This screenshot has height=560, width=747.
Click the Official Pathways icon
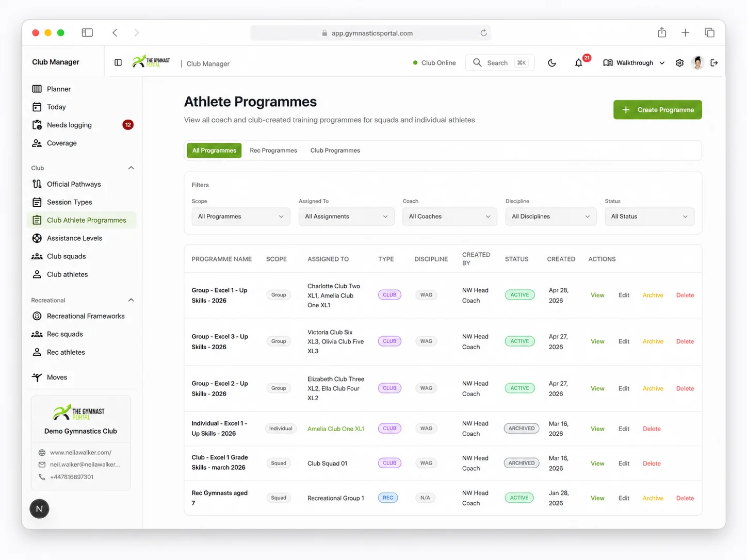pyautogui.click(x=37, y=184)
